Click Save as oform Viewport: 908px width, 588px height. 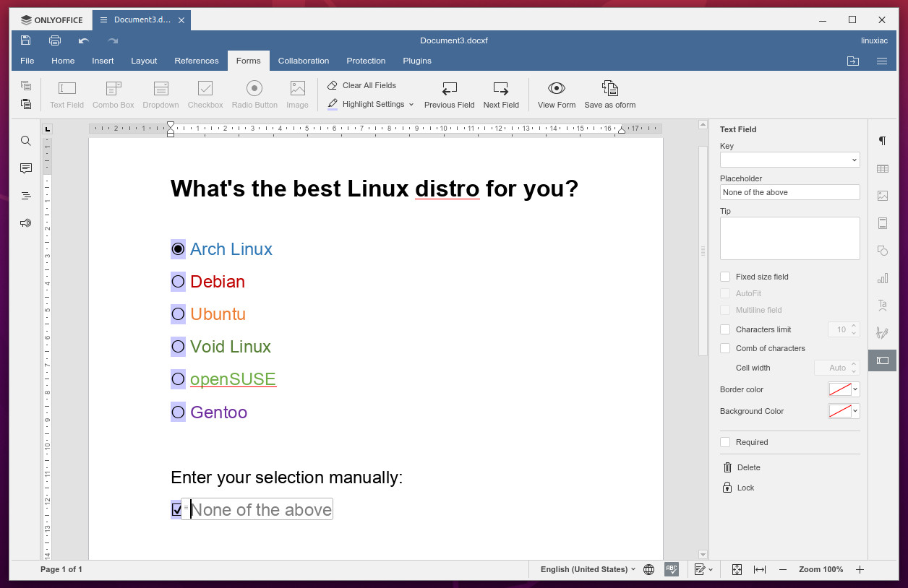tap(610, 95)
